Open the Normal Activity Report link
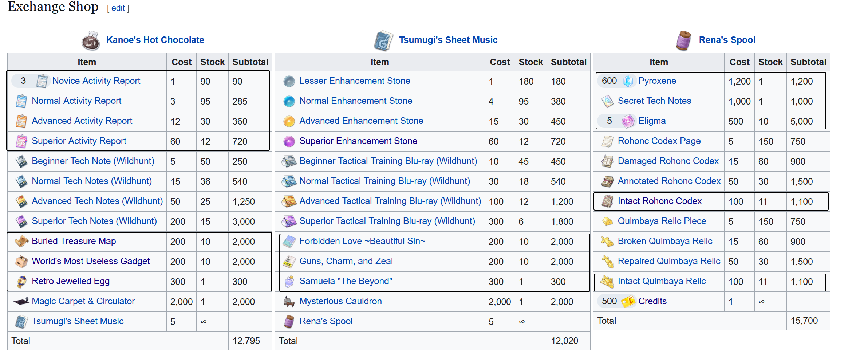The width and height of the screenshot is (868, 357). pyautogui.click(x=76, y=101)
